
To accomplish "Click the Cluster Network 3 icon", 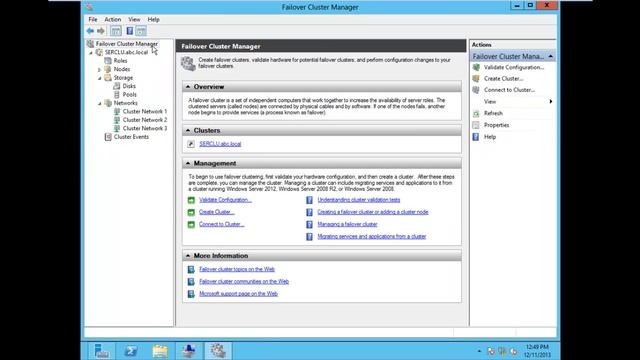I will pyautogui.click(x=117, y=128).
